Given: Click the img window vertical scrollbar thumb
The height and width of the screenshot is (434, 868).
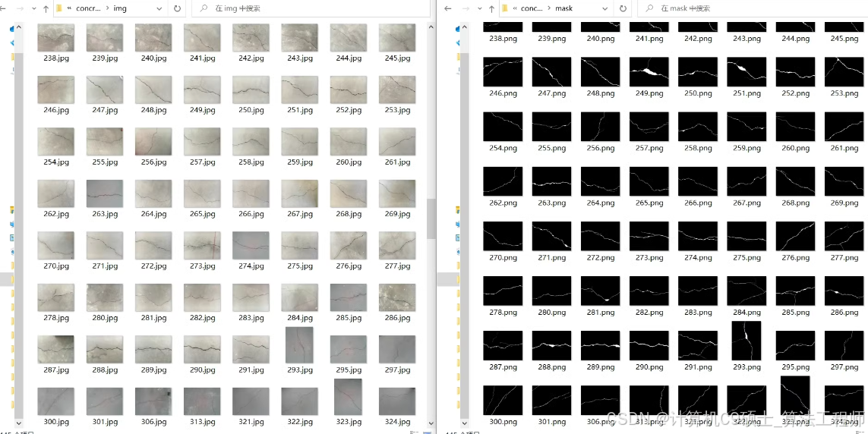Looking at the screenshot, I should (431, 219).
